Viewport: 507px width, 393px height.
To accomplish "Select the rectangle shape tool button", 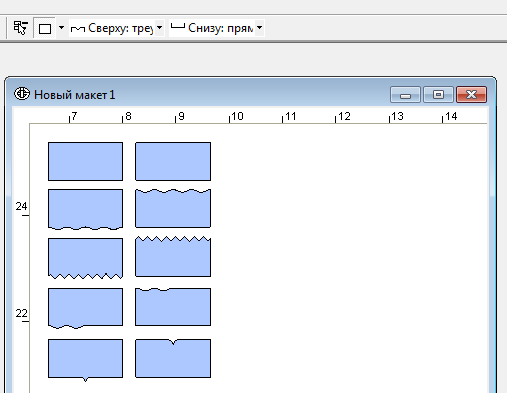I will (x=45, y=28).
